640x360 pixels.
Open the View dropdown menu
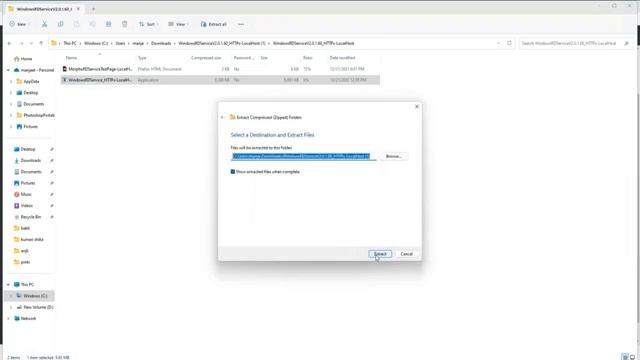(x=178, y=24)
